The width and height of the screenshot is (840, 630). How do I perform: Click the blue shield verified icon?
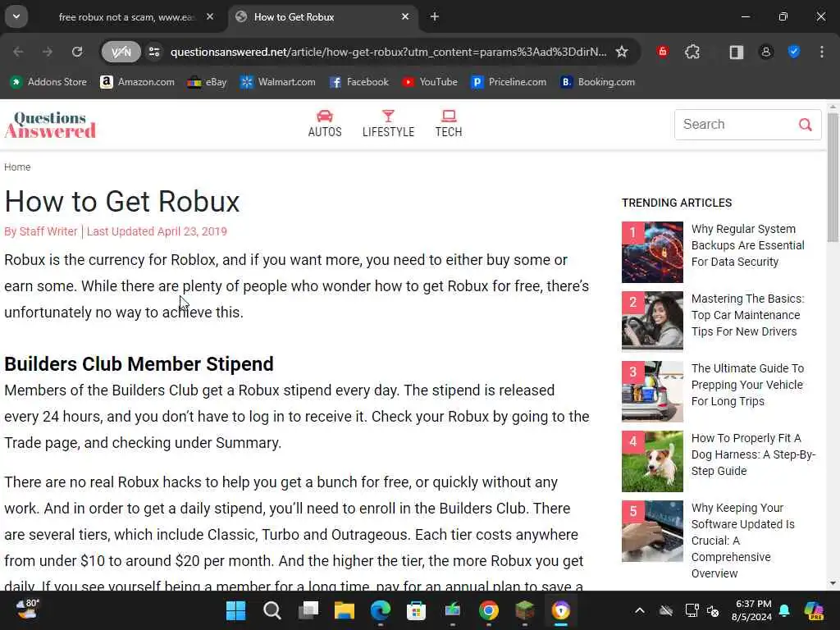[x=794, y=52]
